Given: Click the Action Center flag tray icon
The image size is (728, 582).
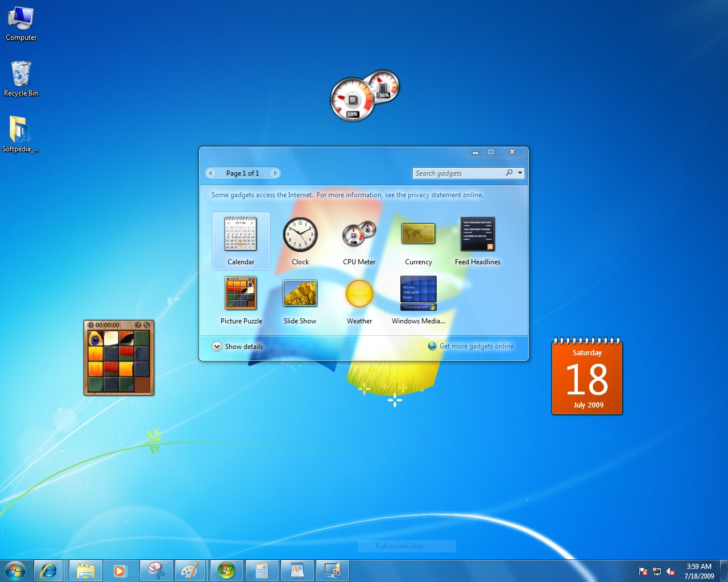Looking at the screenshot, I should tap(643, 571).
